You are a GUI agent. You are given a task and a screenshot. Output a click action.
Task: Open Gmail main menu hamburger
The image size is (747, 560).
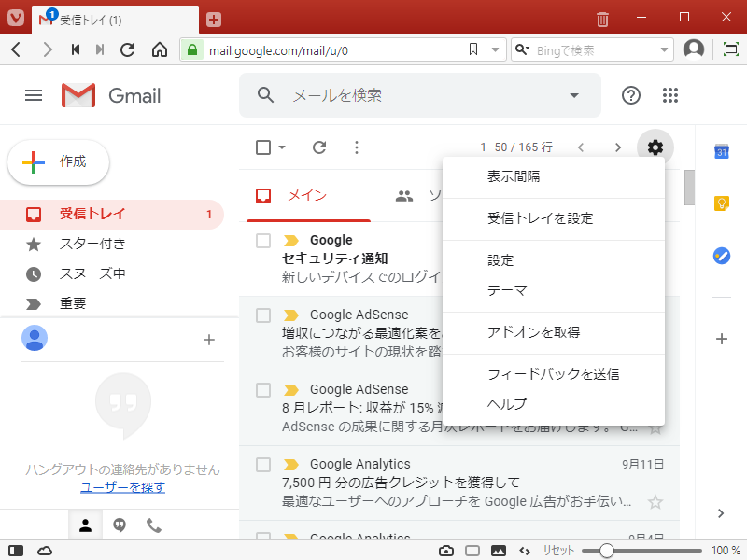point(34,95)
